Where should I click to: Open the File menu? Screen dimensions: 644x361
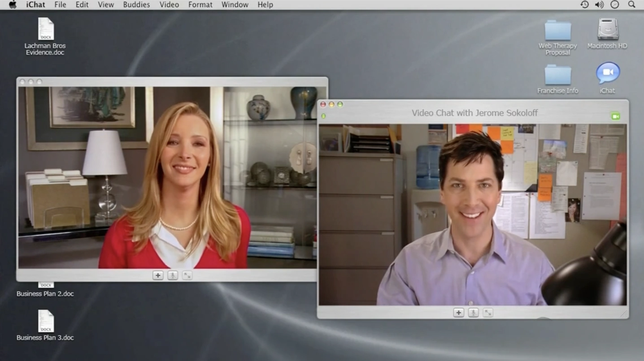60,4
